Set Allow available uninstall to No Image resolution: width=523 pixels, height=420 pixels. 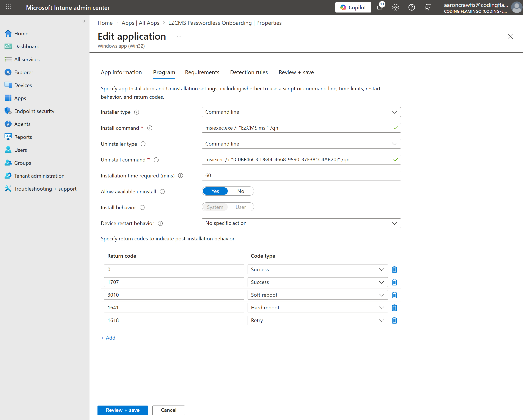[x=240, y=191]
